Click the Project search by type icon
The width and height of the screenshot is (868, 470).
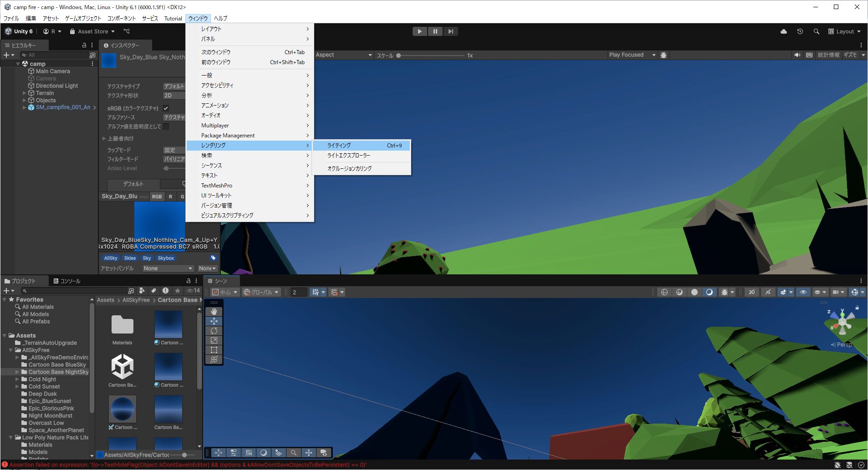[x=142, y=290]
